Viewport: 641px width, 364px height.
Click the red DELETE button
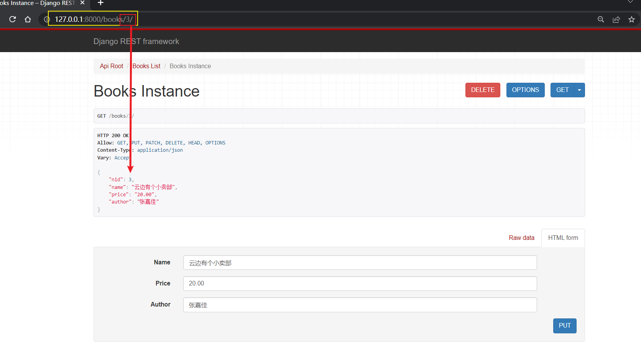pos(483,90)
